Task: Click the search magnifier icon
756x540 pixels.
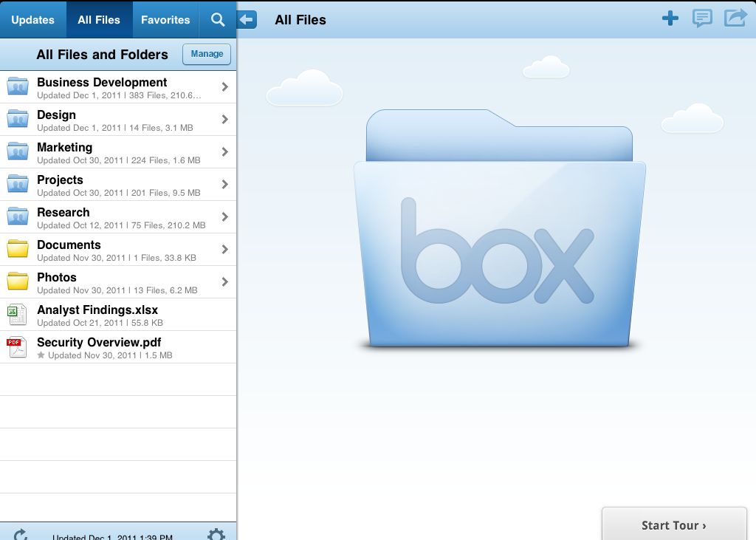Action: [x=218, y=20]
